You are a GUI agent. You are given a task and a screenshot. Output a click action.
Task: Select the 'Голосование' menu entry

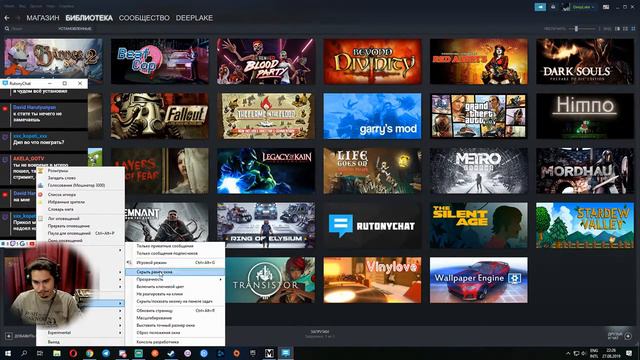coord(80,185)
